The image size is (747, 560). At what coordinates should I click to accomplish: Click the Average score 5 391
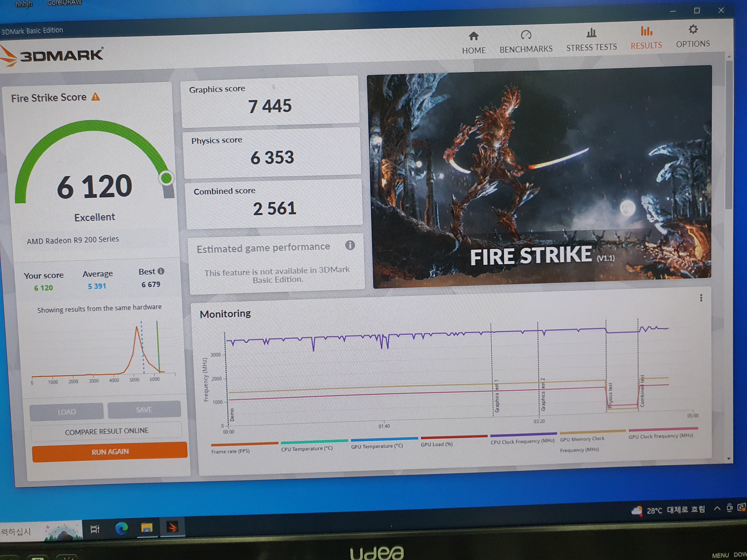point(97,286)
